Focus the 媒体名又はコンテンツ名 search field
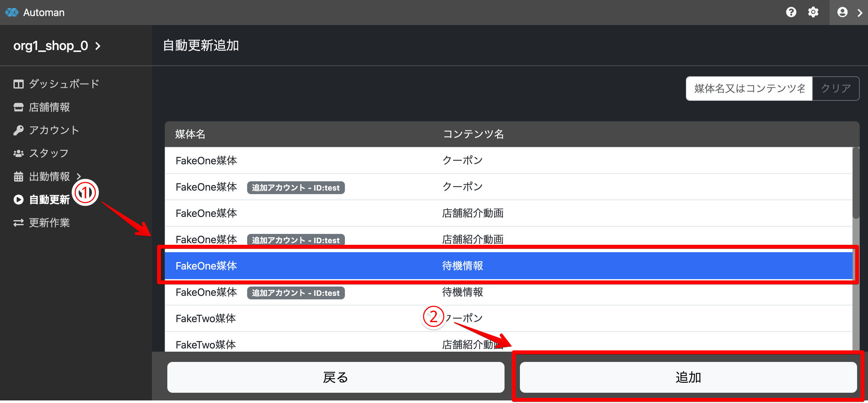The height and width of the screenshot is (403, 868). tap(749, 88)
